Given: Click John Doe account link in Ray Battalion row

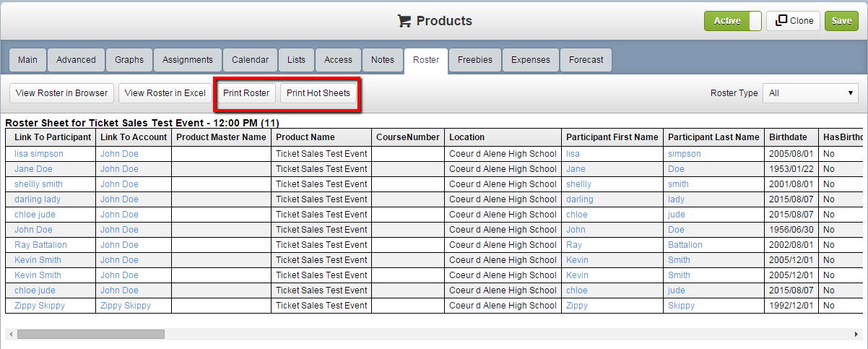Looking at the screenshot, I should (119, 245).
